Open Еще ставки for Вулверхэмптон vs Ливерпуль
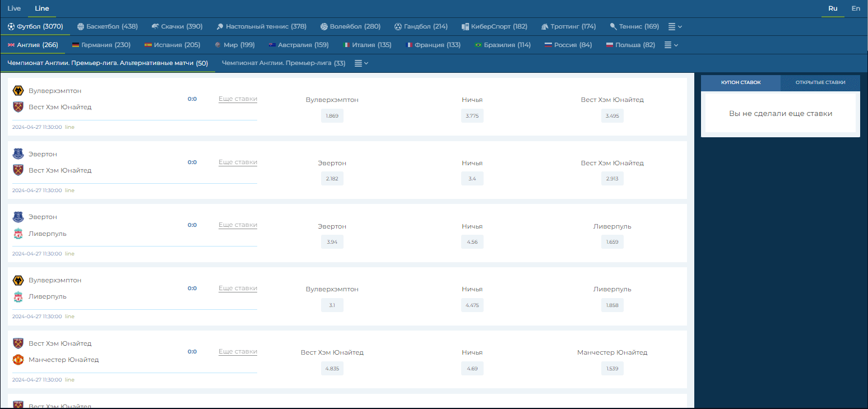 pos(238,288)
